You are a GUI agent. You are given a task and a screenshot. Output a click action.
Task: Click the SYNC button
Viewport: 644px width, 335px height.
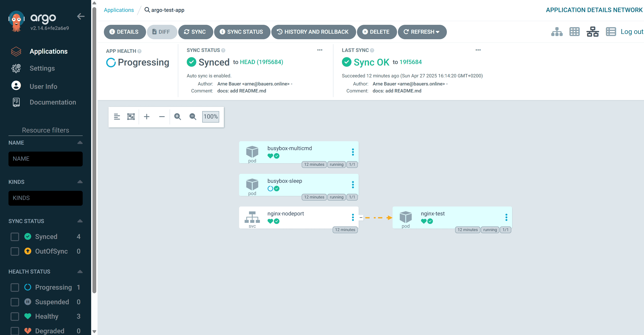pos(195,32)
